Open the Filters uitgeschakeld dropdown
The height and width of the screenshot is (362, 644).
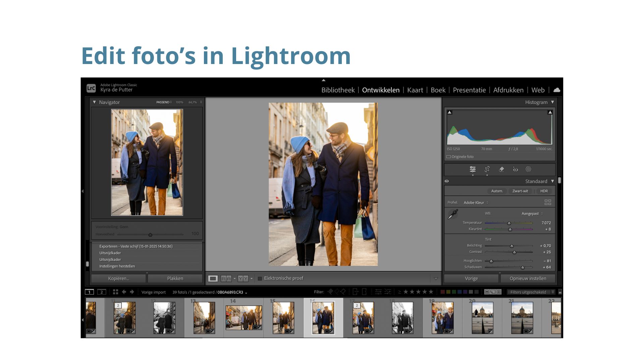[531, 292]
